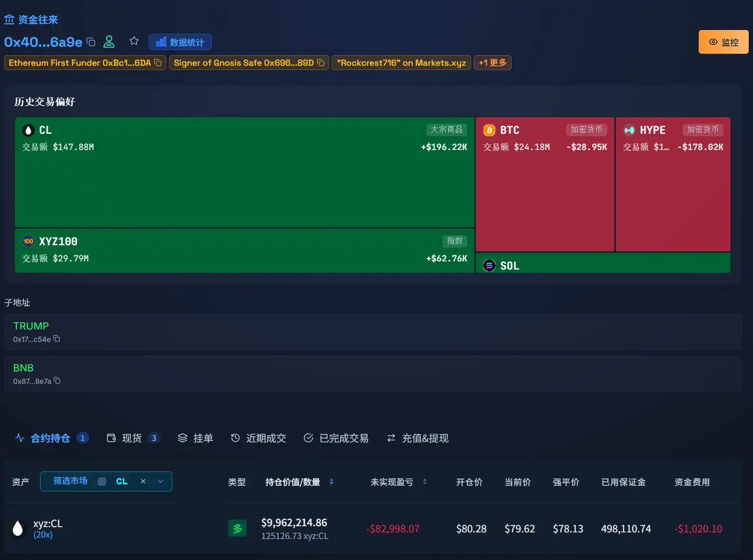Select the BTC treemap tile
Image resolution: width=753 pixels, height=560 pixels.
(x=545, y=184)
